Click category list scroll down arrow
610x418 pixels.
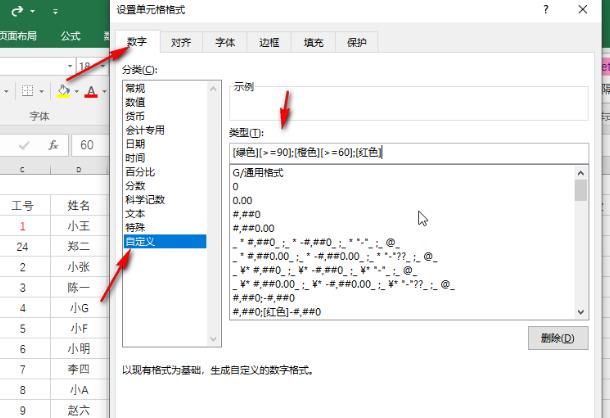tap(213, 339)
